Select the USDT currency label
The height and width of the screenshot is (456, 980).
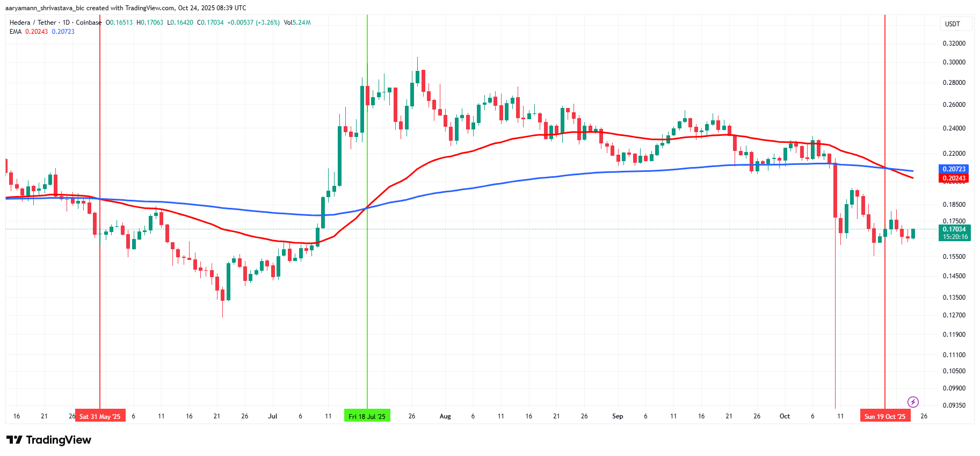pyautogui.click(x=953, y=24)
